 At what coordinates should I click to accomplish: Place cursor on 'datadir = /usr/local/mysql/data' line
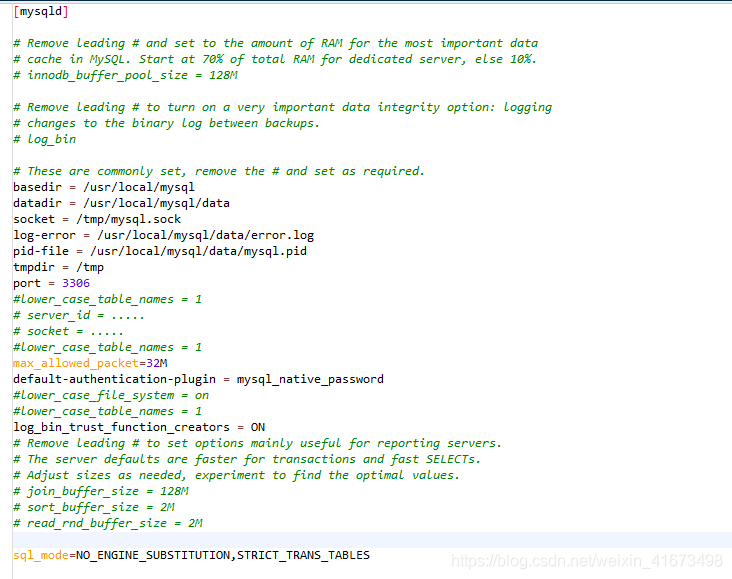coord(121,203)
